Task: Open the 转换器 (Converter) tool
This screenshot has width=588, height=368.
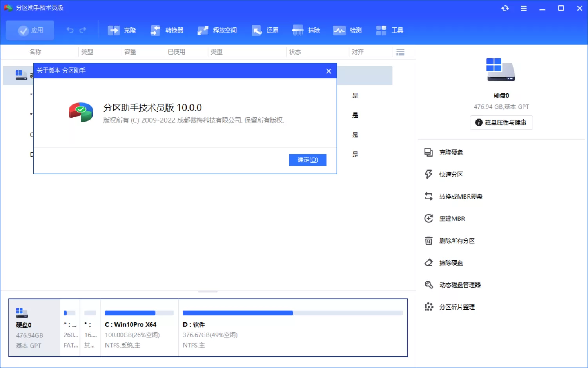Action: click(167, 30)
